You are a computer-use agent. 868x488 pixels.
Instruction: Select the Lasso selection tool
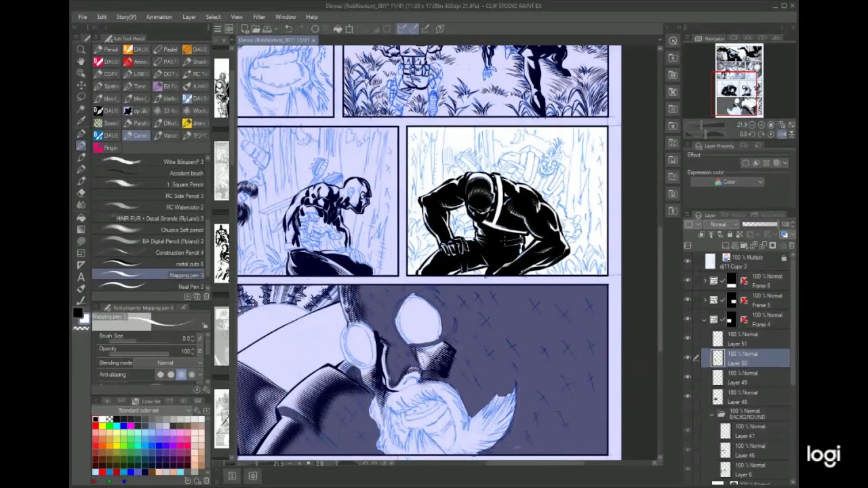click(81, 98)
